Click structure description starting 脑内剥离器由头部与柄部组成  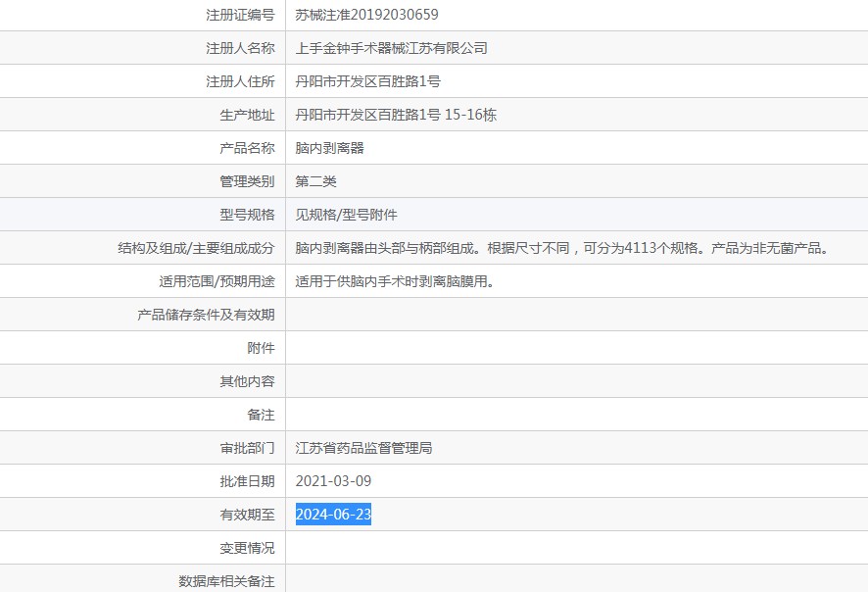563,248
